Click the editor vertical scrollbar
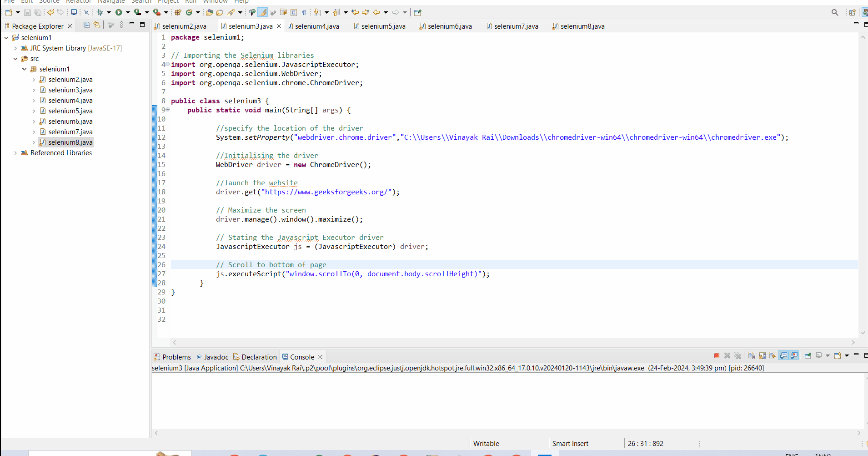Screen dimensions: 868x456 863,185
